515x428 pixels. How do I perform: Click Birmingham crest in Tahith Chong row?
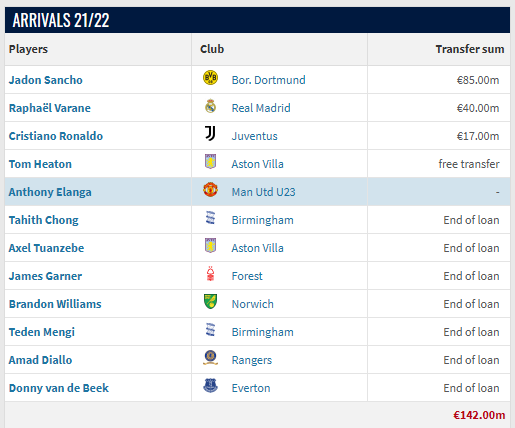(x=210, y=218)
